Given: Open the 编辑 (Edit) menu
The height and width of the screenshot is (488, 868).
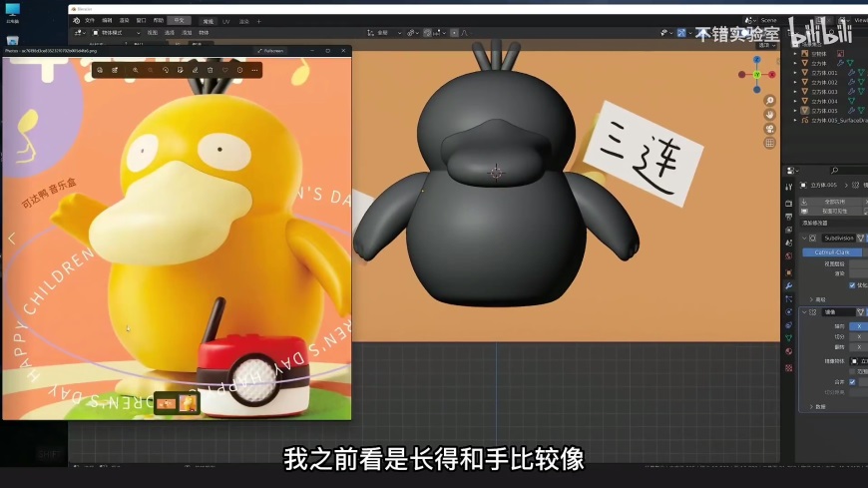Looking at the screenshot, I should 107,21.
